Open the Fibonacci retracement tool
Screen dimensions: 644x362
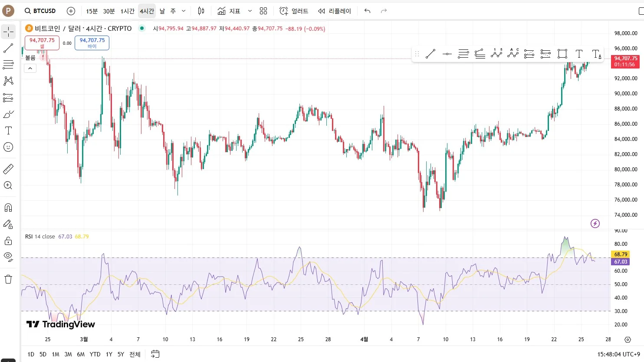8,65
